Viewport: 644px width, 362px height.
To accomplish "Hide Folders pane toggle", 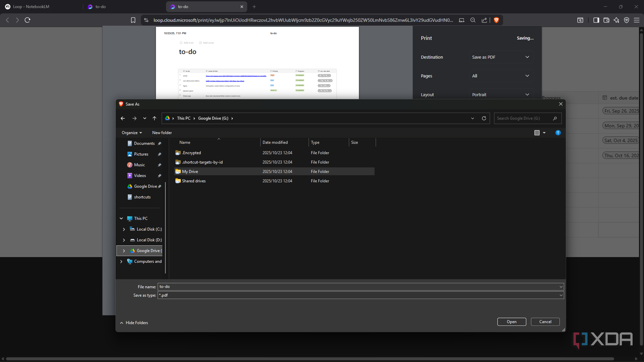I will tap(134, 323).
